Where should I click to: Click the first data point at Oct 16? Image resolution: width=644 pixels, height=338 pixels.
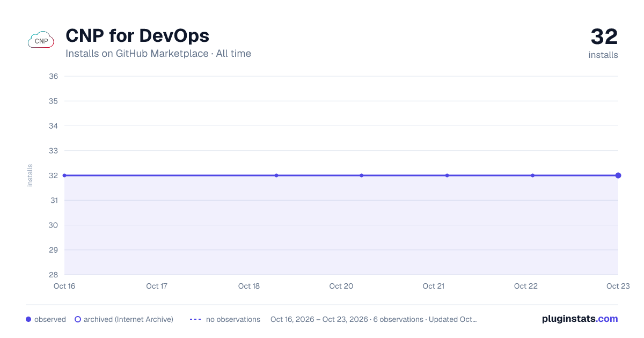[x=64, y=175]
